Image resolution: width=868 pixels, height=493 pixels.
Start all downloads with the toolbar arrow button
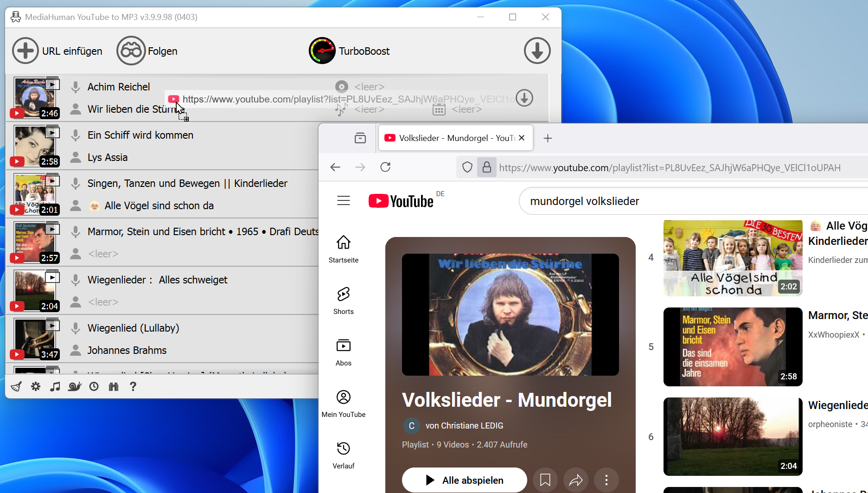point(537,51)
